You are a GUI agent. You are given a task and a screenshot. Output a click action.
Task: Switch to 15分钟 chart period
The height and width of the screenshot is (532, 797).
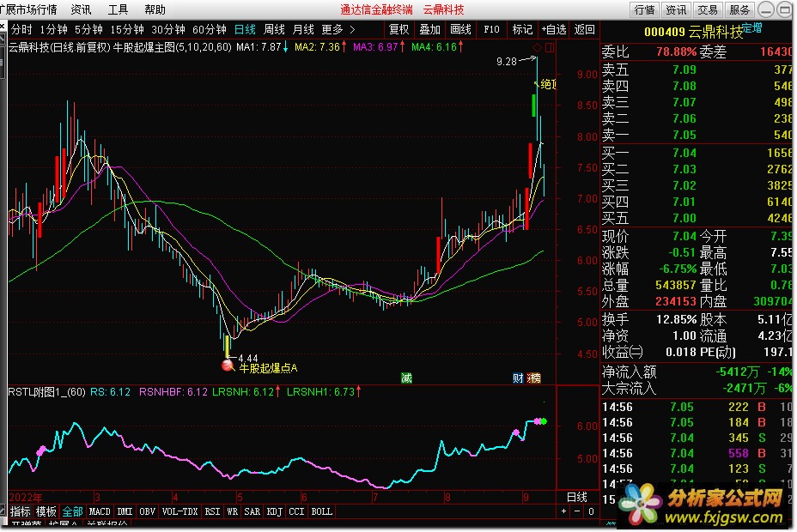(127, 29)
